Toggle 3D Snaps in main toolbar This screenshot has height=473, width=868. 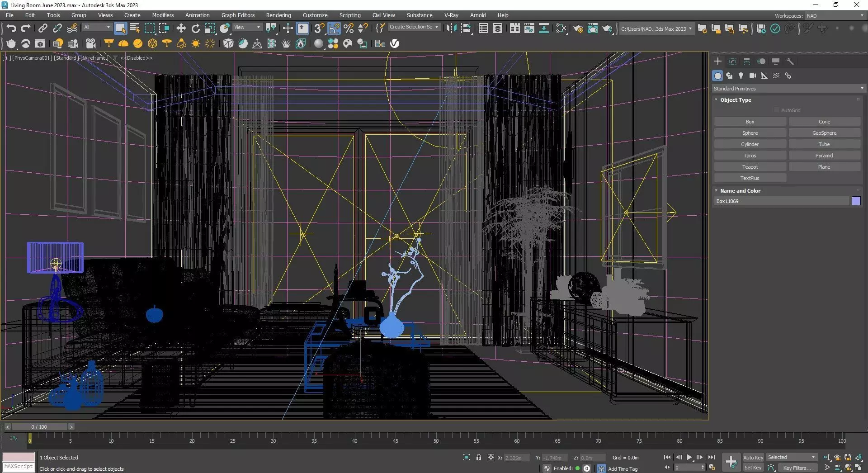pos(319,28)
